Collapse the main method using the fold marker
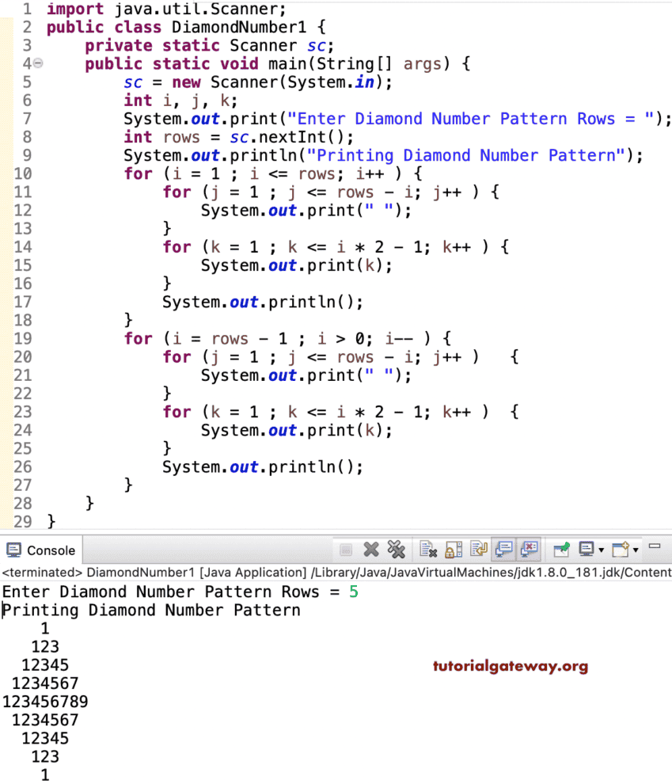Image resolution: width=672 pixels, height=784 pixels. [x=38, y=63]
